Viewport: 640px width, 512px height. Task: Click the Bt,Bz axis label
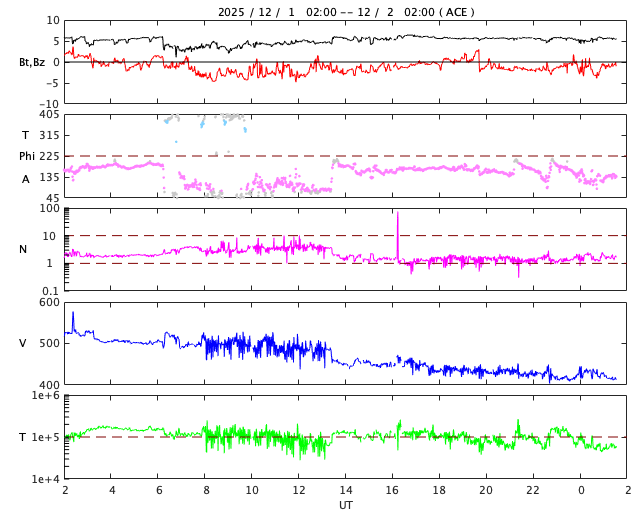pyautogui.click(x=32, y=62)
